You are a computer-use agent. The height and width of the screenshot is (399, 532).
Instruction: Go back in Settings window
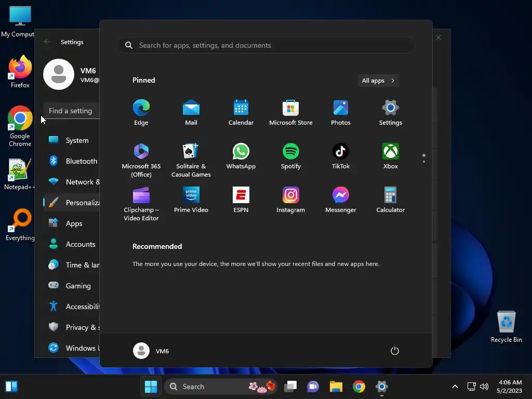(x=47, y=42)
